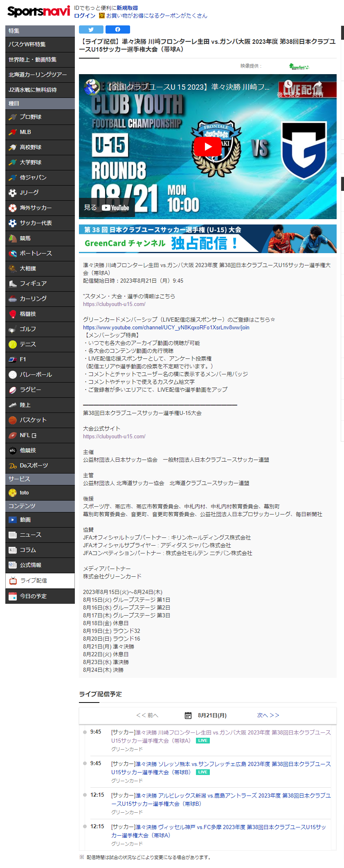Go to previous day with 前へ
Viewport: 344px width, 868px height.
[x=147, y=716]
